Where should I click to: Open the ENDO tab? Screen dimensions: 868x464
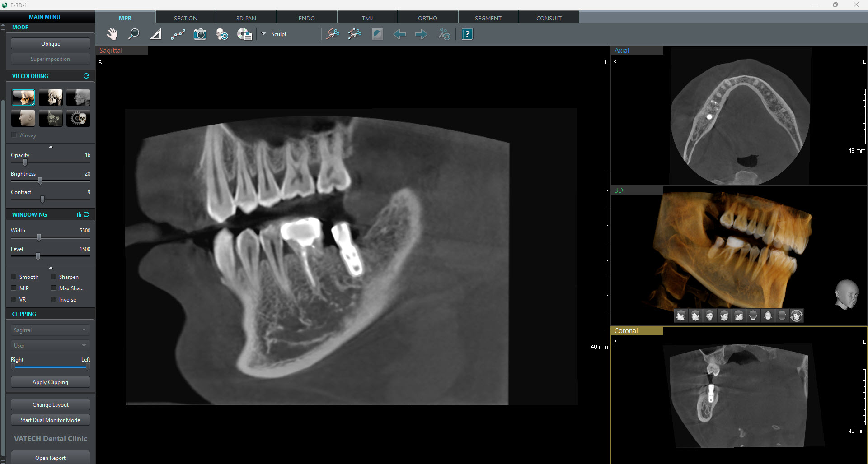(306, 18)
